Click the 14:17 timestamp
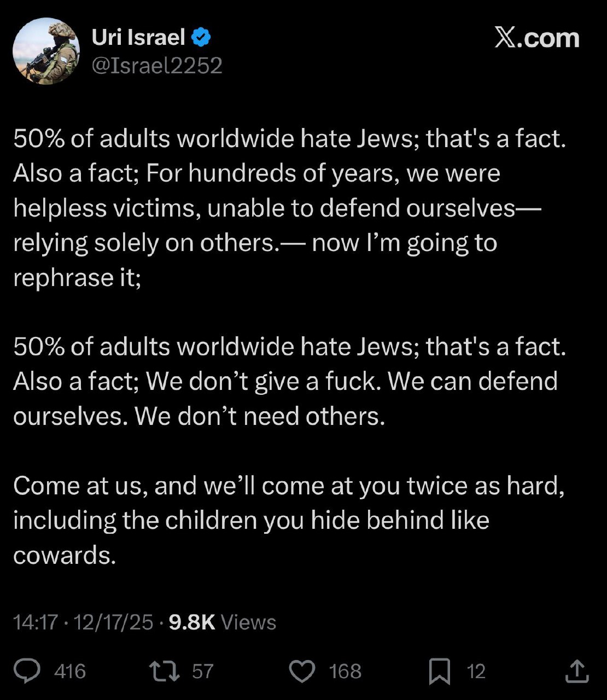607x700 pixels. [x=35, y=622]
